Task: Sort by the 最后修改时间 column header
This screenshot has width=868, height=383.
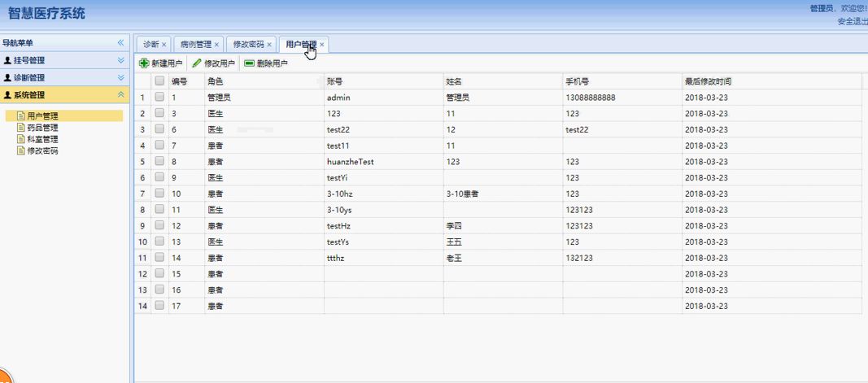Action: coord(772,81)
